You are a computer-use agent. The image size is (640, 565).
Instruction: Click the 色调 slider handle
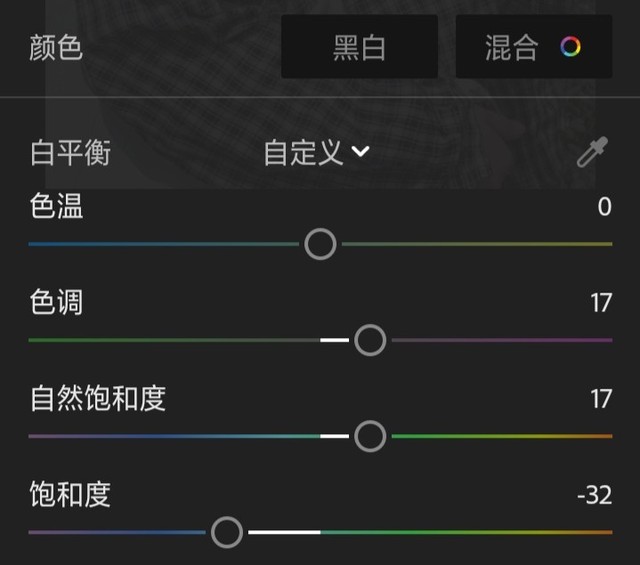pyautogui.click(x=370, y=341)
